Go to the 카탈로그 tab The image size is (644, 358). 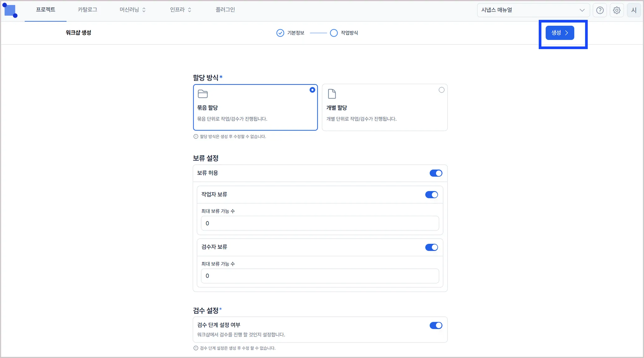click(x=87, y=10)
